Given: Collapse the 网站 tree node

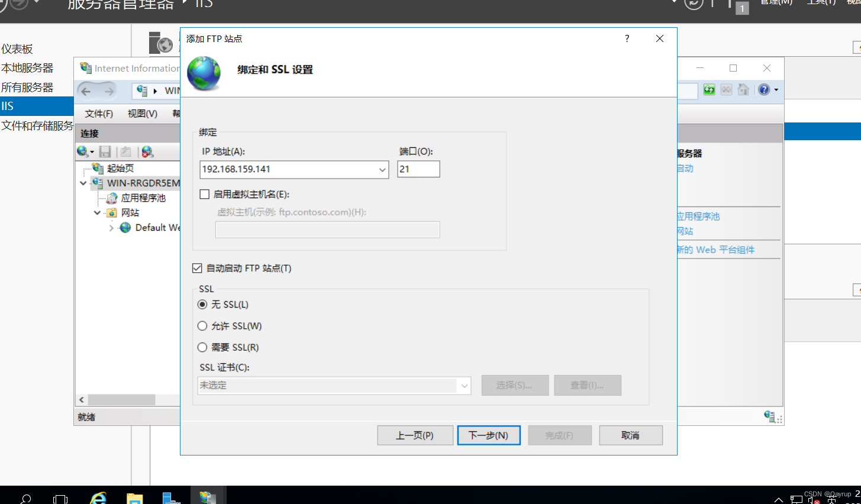Looking at the screenshot, I should coord(97,213).
